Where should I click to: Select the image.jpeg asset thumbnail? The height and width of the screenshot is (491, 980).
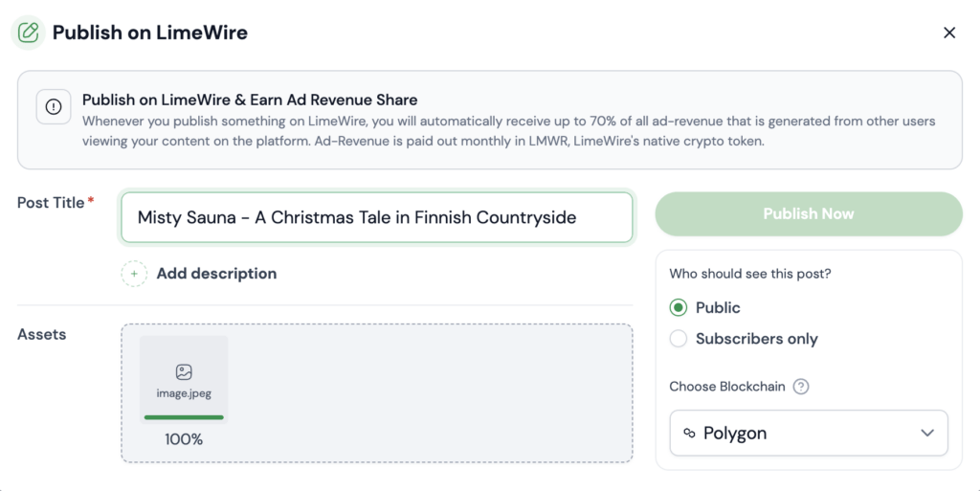pos(184,380)
